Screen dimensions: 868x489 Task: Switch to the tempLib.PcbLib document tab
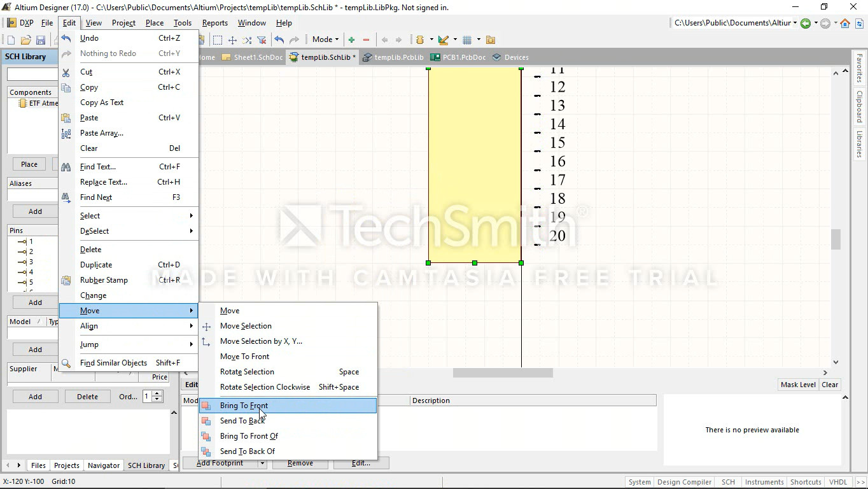click(393, 57)
